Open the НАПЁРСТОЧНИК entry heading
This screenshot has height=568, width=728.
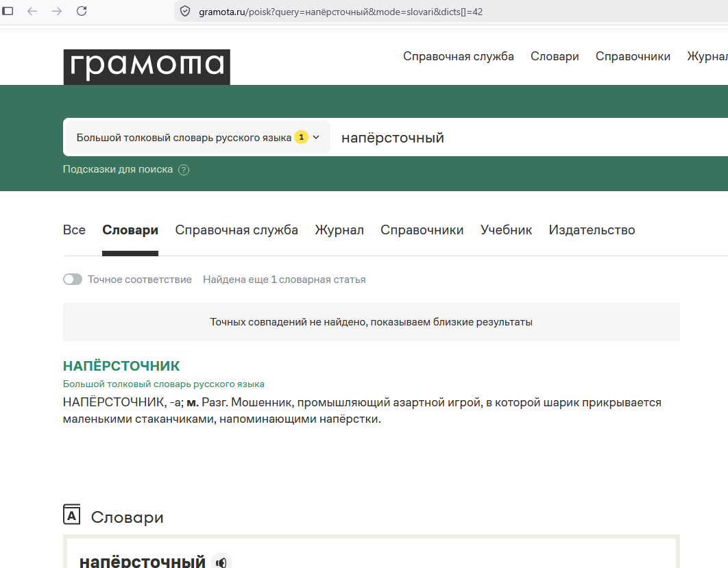(x=121, y=366)
